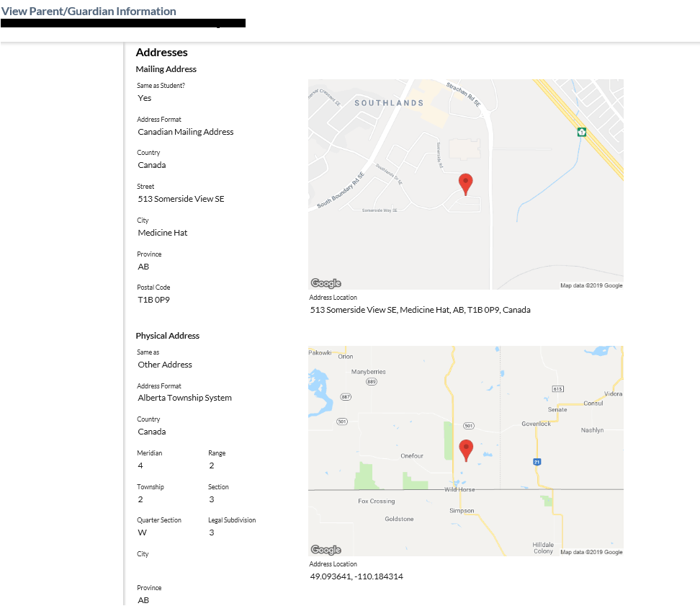Image resolution: width=700 pixels, height=606 pixels.
Task: Click the Alberta Township System address format value
Action: [184, 398]
